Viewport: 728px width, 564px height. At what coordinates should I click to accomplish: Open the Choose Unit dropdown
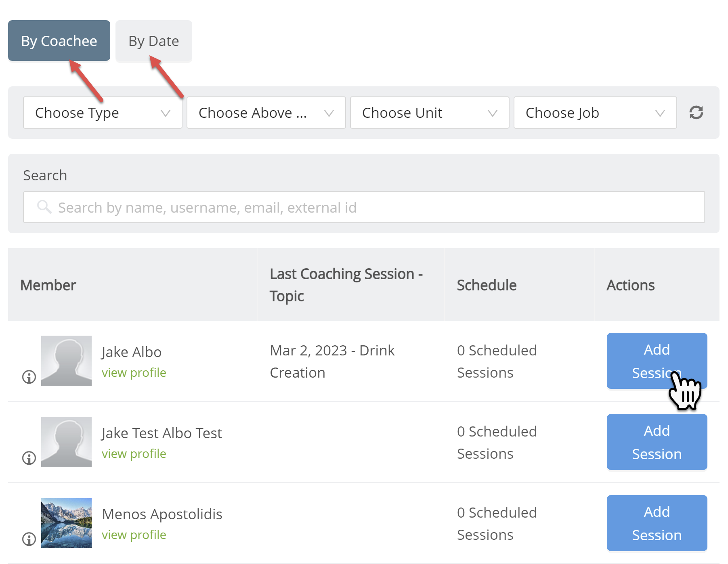430,113
